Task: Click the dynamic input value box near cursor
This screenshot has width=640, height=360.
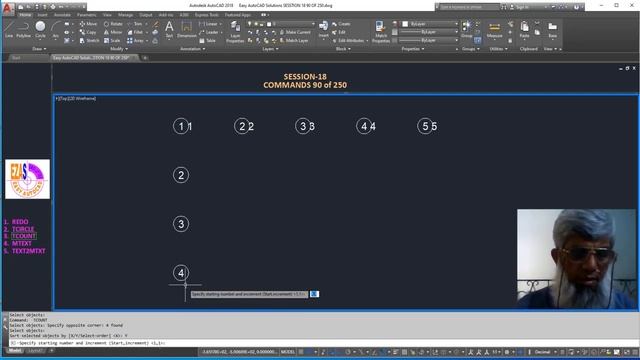Action: click(x=314, y=294)
